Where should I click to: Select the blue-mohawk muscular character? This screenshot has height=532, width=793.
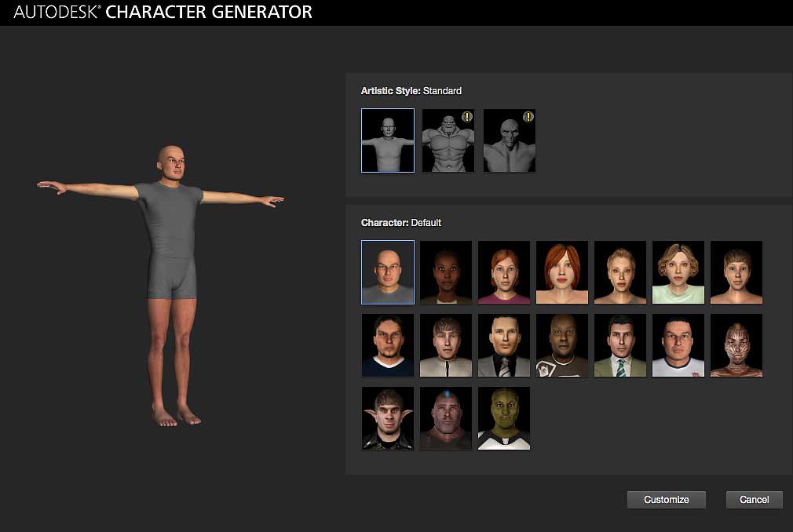tap(445, 418)
